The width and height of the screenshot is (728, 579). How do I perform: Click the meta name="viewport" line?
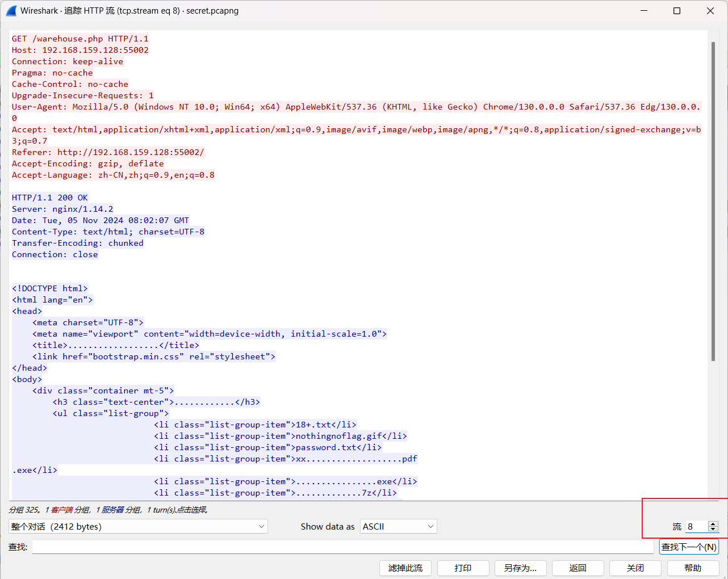click(210, 334)
